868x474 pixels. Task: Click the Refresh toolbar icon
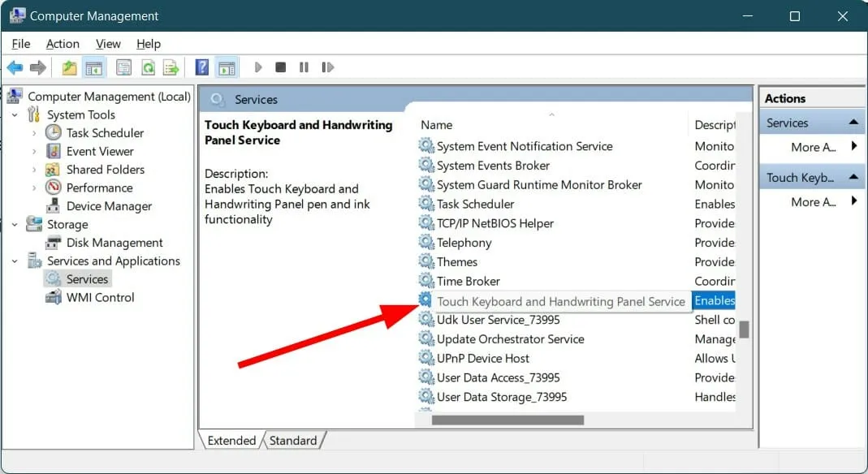(148, 67)
